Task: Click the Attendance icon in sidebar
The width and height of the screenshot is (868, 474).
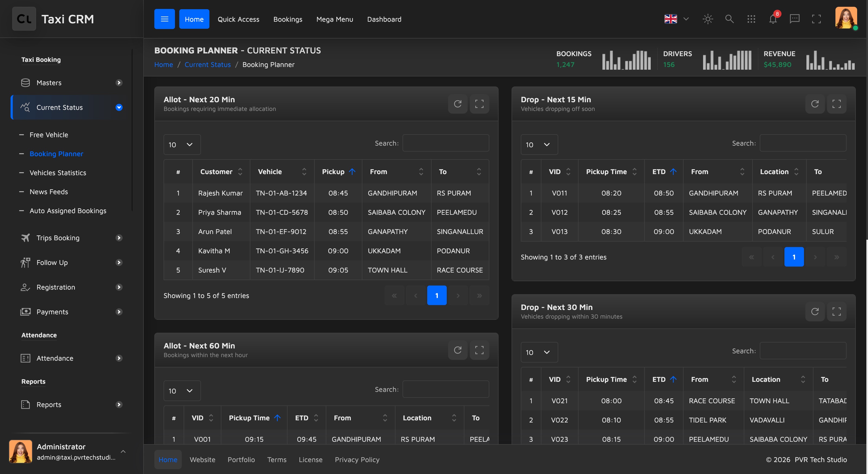Action: pyautogui.click(x=25, y=358)
